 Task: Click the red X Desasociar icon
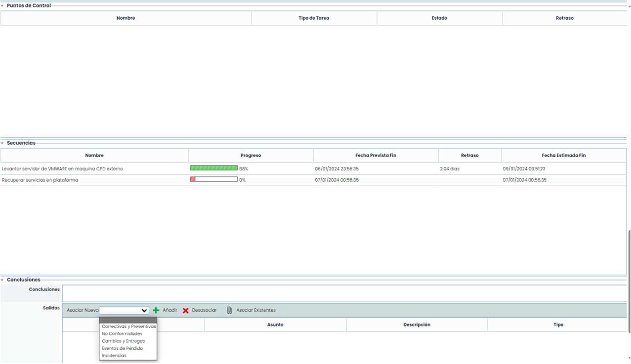(x=186, y=311)
